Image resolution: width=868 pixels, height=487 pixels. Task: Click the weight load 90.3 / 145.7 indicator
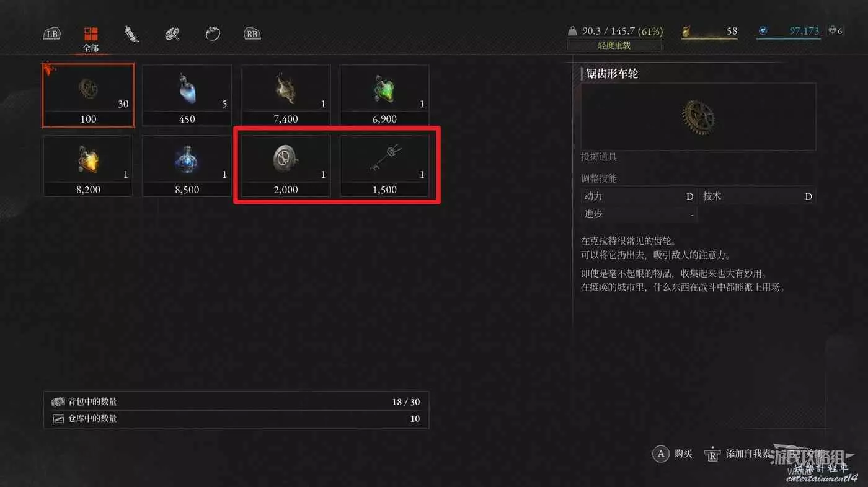coord(615,31)
